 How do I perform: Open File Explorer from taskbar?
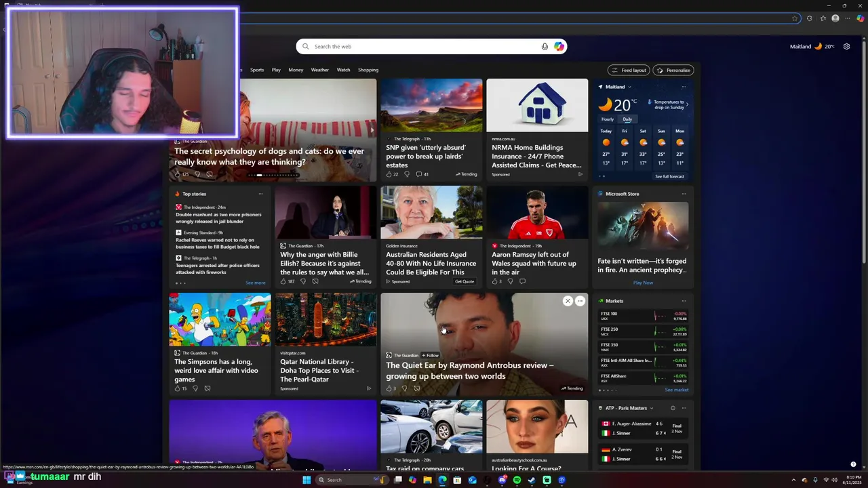coord(427,480)
